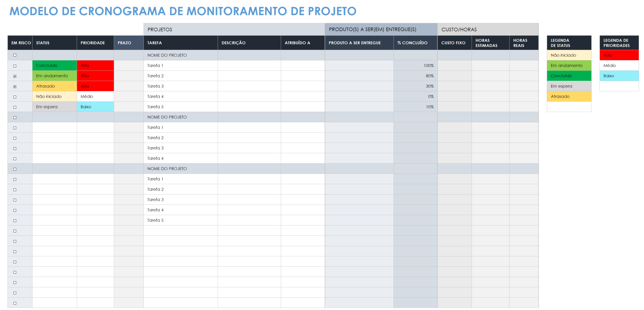Tick the checkbox in the Não iniciado row

[x=15, y=97]
